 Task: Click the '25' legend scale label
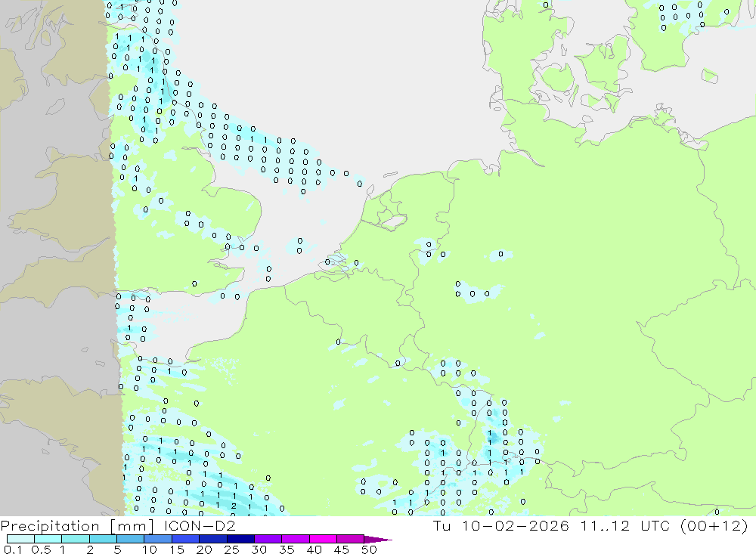pyautogui.click(x=232, y=549)
